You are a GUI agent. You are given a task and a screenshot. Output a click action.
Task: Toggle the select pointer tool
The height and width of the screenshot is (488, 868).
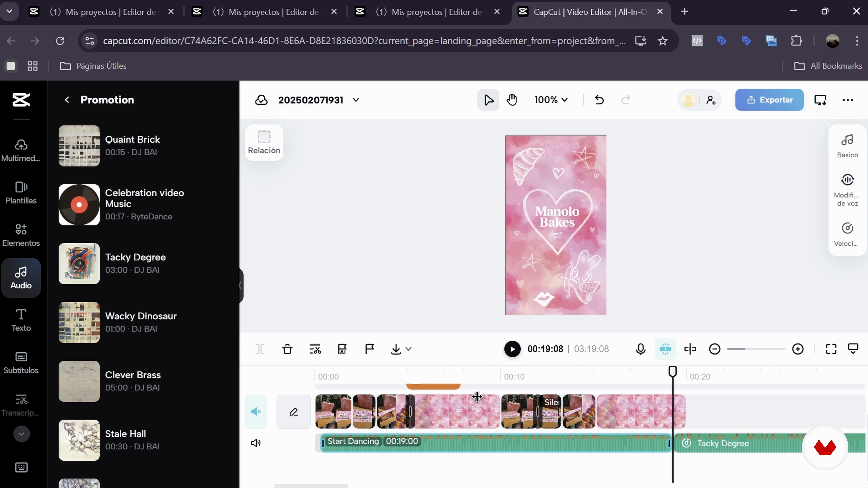tap(488, 100)
